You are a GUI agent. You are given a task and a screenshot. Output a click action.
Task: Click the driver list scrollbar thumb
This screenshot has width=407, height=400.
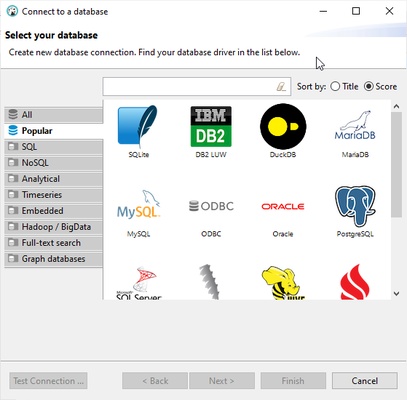pos(396,165)
